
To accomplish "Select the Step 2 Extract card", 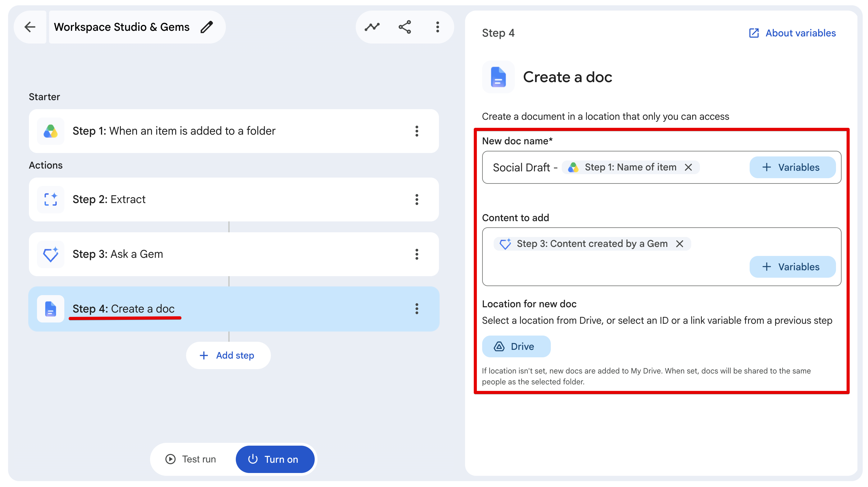I will [x=234, y=200].
